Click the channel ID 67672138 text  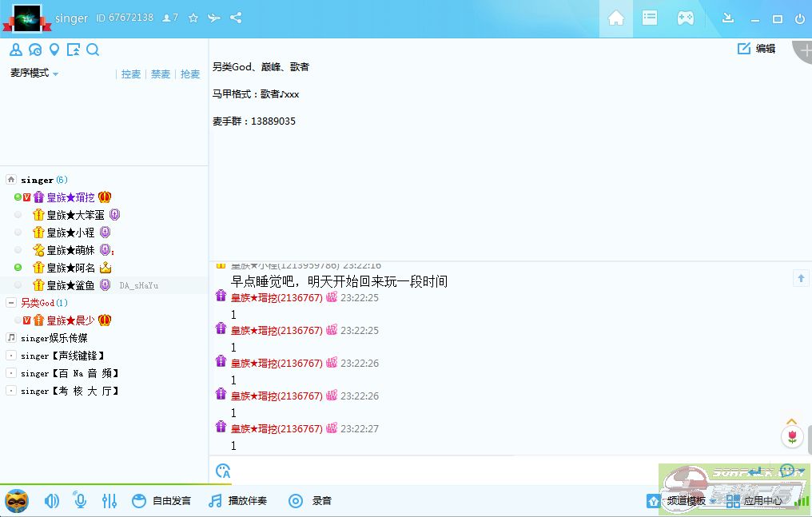pos(125,18)
